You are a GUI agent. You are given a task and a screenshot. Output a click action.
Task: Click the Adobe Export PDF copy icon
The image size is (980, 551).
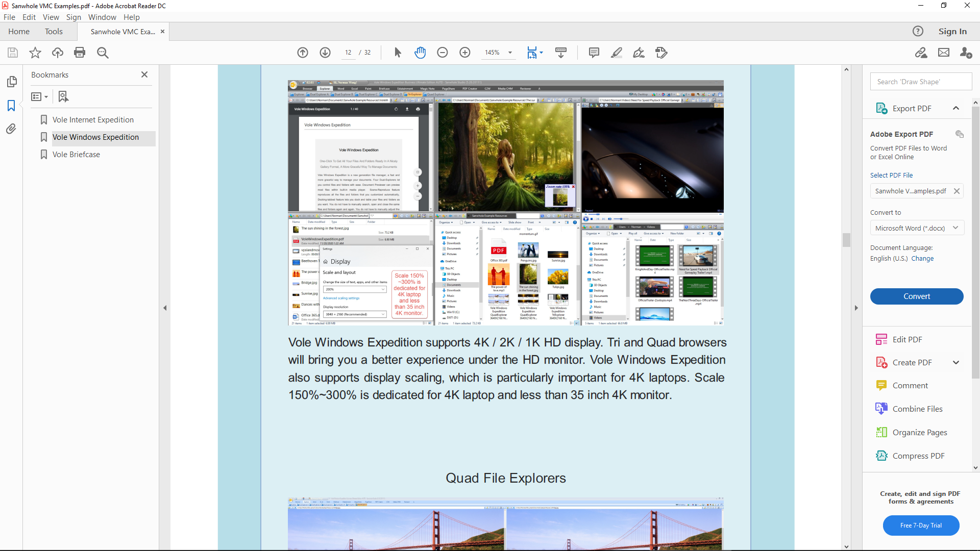(960, 134)
